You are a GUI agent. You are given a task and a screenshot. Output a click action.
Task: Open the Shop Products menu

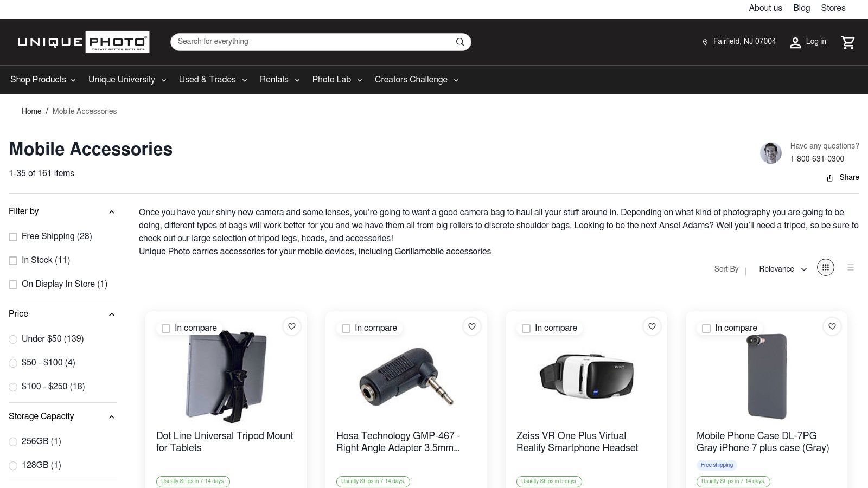(x=43, y=80)
